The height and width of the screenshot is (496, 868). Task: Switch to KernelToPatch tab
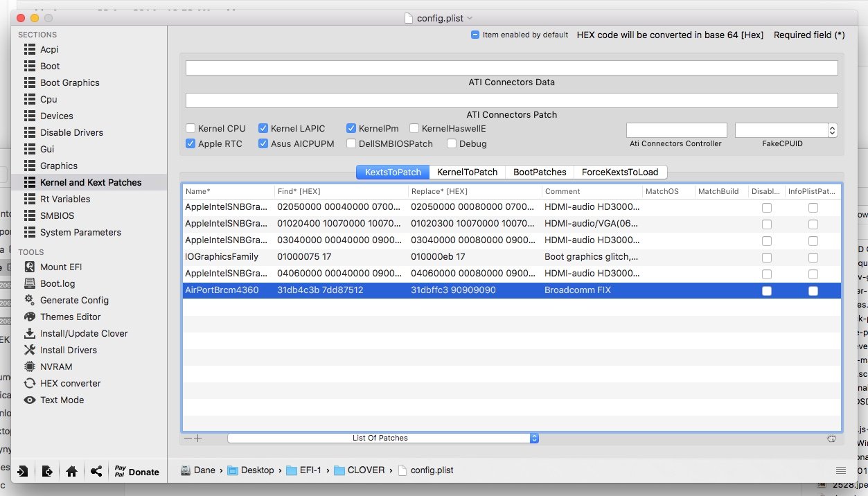467,172
